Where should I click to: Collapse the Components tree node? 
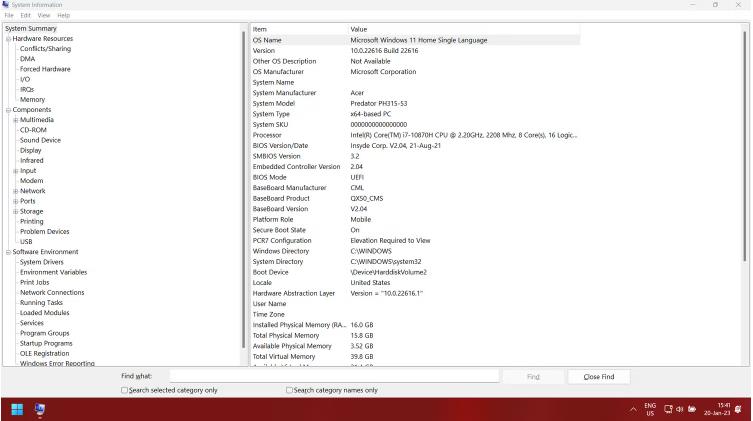pos(8,110)
